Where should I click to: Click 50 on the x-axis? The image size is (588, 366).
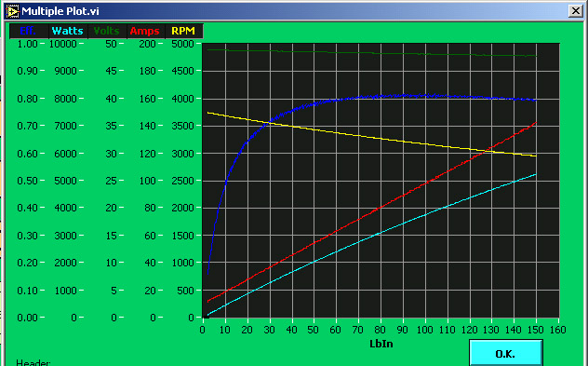point(314,330)
